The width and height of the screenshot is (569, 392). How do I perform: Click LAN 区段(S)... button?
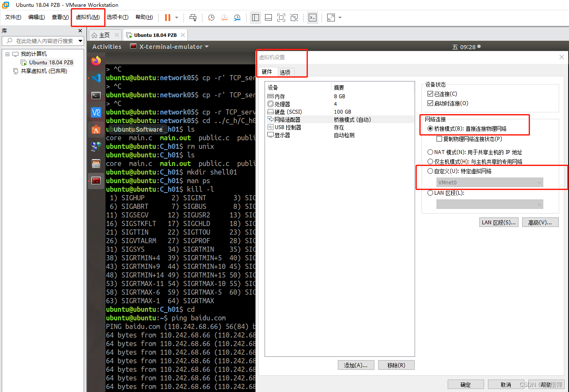click(499, 222)
